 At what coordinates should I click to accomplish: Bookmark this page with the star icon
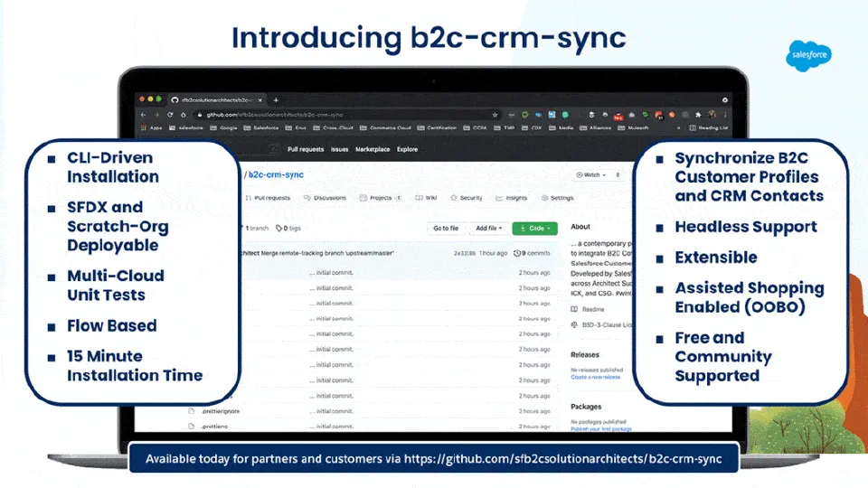[x=495, y=115]
